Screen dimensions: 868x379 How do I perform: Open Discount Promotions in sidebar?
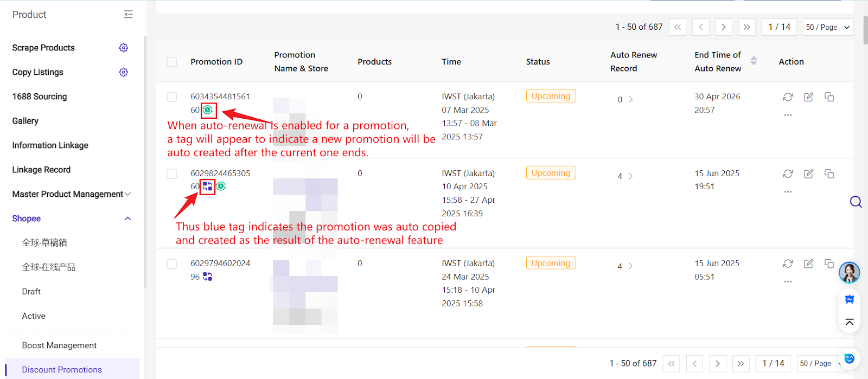[61, 369]
